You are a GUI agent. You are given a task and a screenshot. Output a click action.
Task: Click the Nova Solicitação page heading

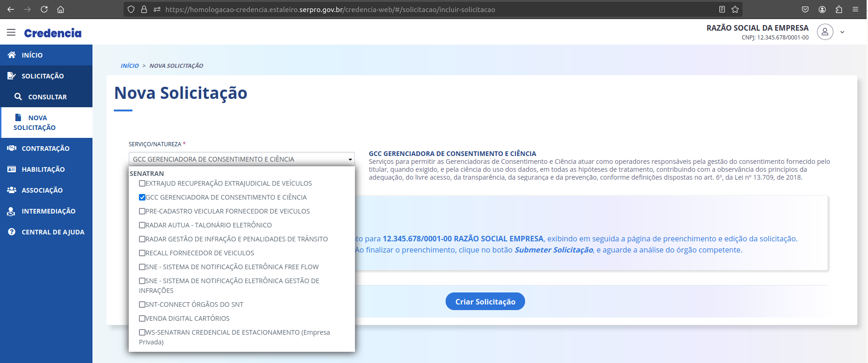click(x=181, y=93)
